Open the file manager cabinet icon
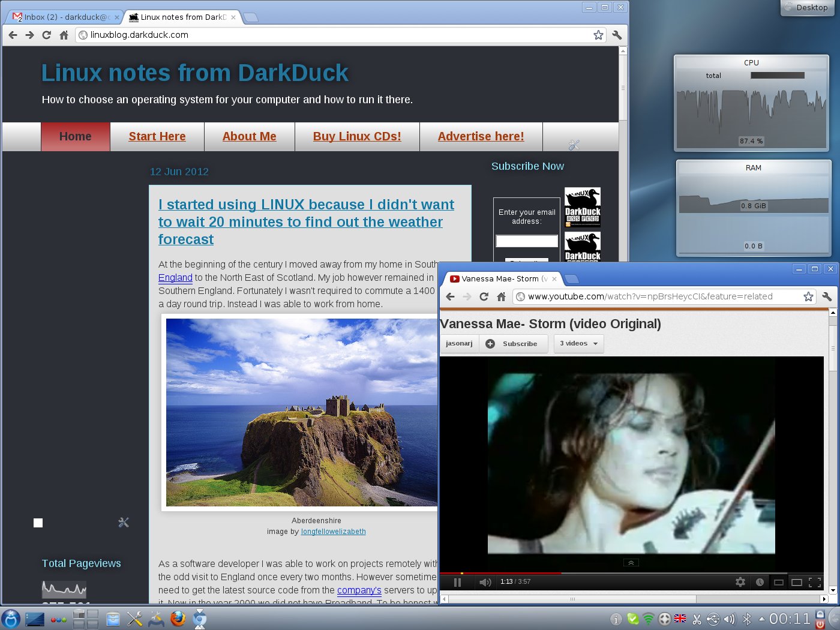840x630 pixels. coord(113,619)
